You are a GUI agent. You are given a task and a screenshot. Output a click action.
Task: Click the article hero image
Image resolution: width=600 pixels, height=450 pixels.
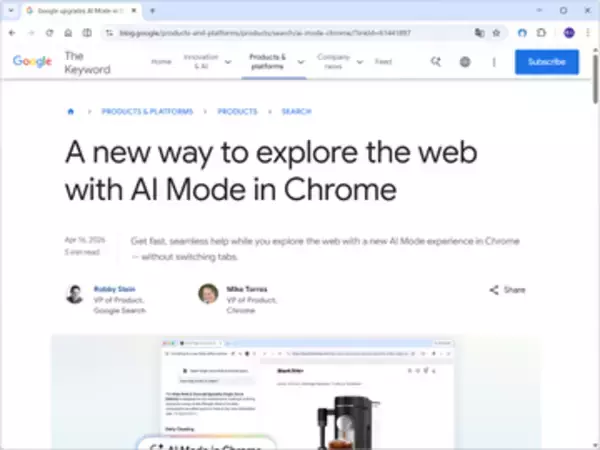click(296, 392)
